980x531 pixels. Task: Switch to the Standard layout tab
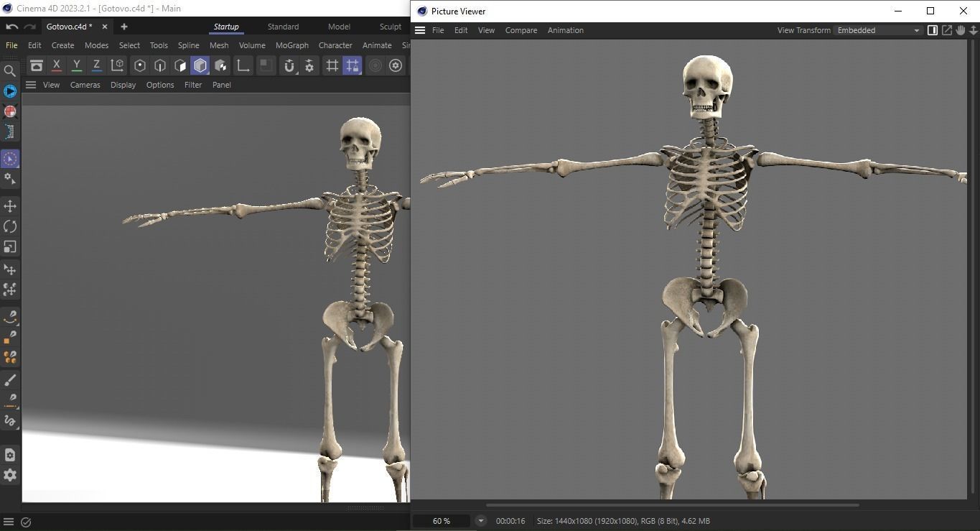tap(283, 27)
